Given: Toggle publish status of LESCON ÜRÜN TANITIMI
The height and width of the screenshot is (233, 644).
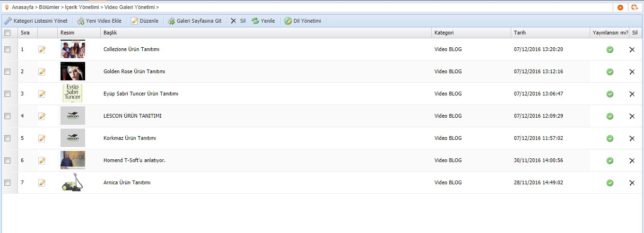Looking at the screenshot, I should pyautogui.click(x=610, y=116).
